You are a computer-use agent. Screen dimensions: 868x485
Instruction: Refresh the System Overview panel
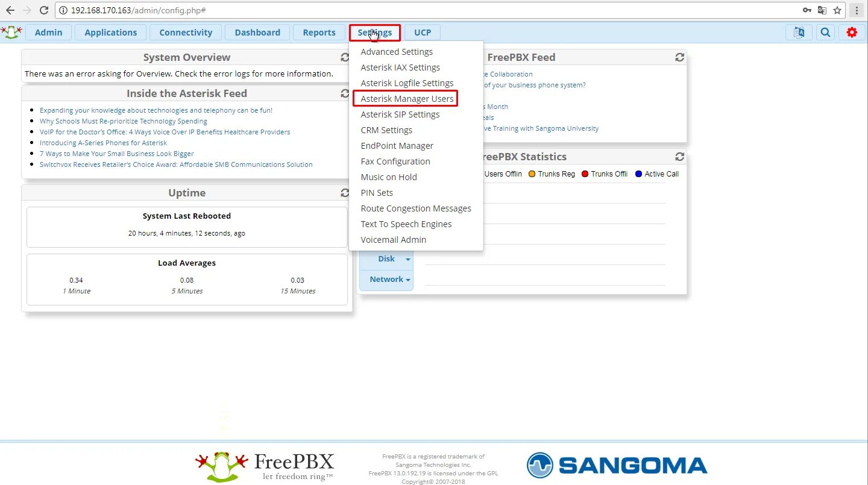(x=345, y=57)
